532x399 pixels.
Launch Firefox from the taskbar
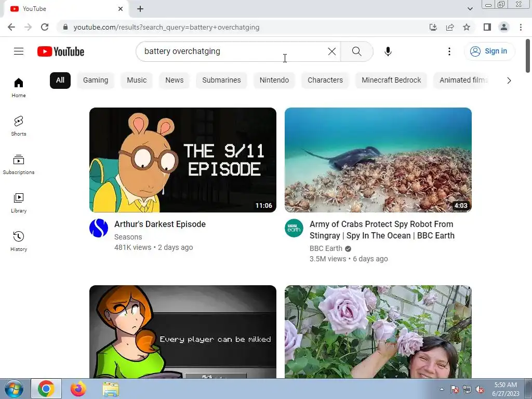click(x=78, y=389)
